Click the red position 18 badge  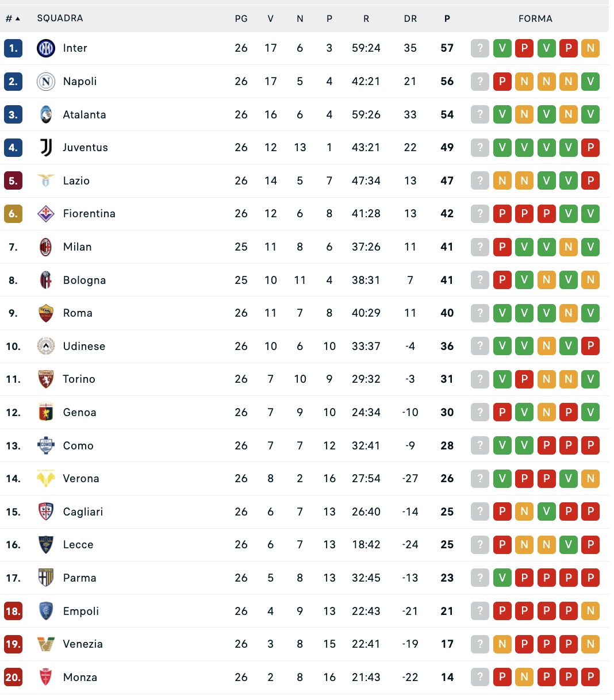click(x=13, y=611)
